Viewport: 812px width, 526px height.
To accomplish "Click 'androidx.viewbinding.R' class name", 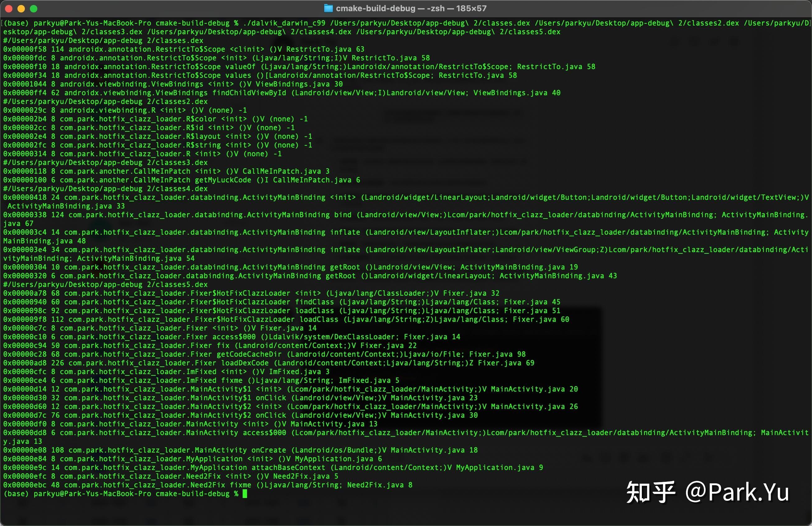I will pos(108,110).
